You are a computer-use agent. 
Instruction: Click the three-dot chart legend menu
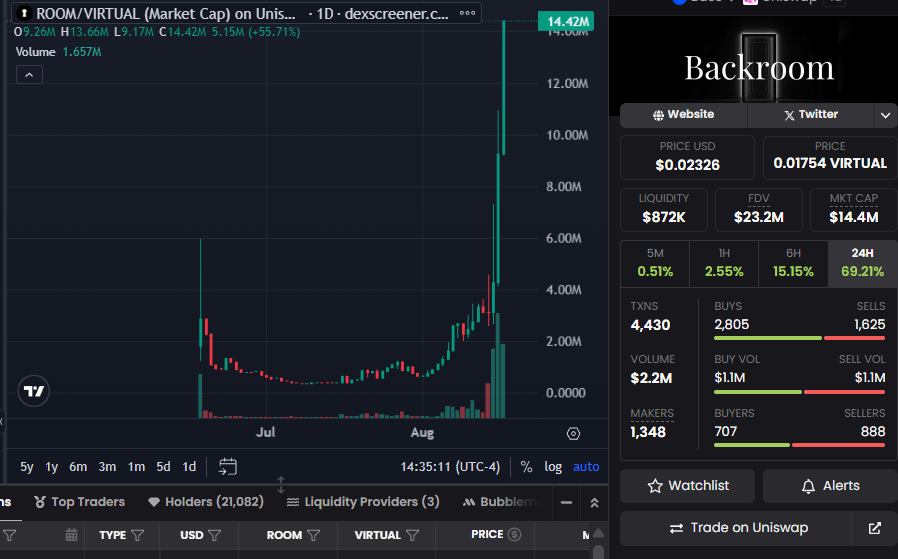[x=467, y=13]
